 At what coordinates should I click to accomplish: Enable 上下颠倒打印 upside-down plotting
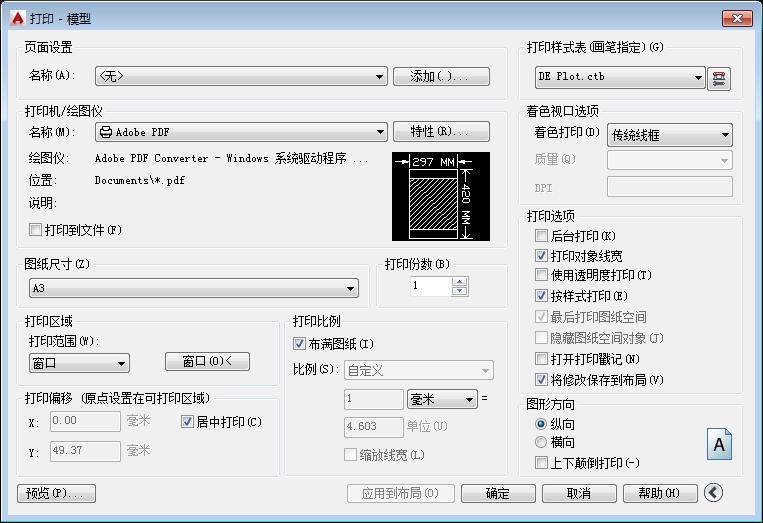541,463
